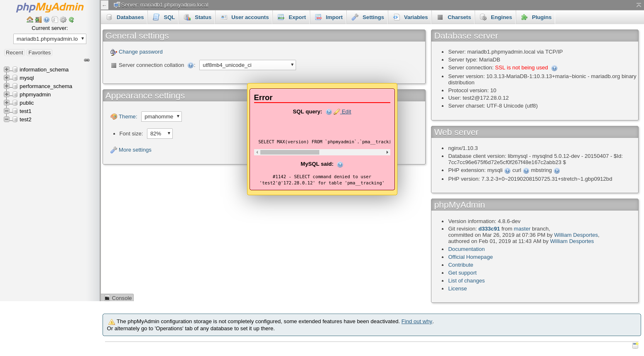Click the Change password wrench icon
The width and height of the screenshot is (644, 356).
pos(113,52)
